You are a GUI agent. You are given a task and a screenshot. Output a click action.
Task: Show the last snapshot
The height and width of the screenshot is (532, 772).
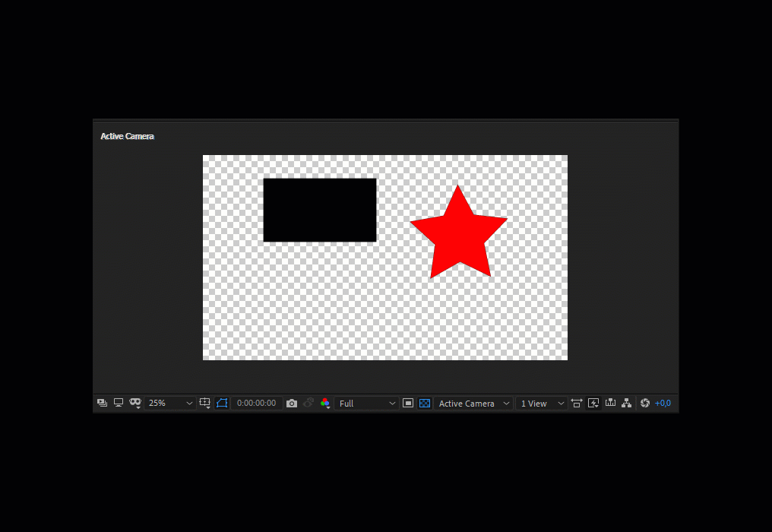click(308, 403)
